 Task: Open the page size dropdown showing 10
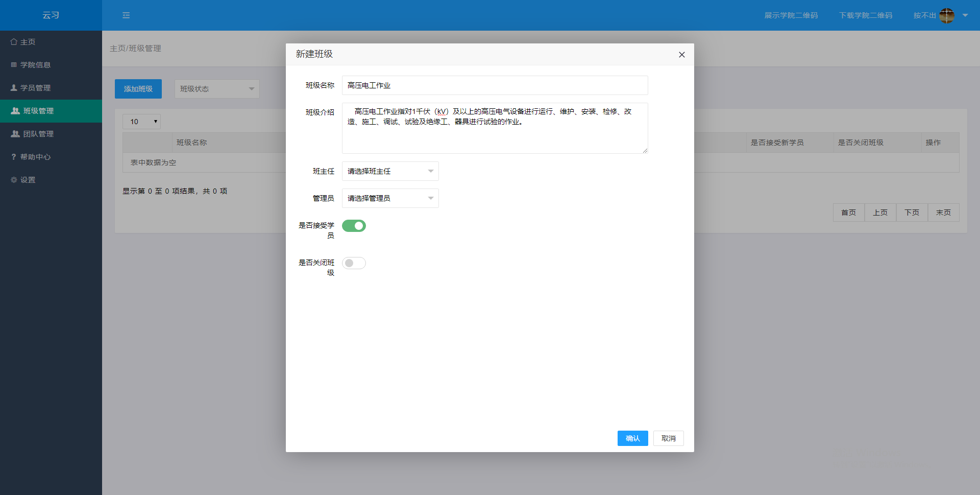tap(141, 121)
